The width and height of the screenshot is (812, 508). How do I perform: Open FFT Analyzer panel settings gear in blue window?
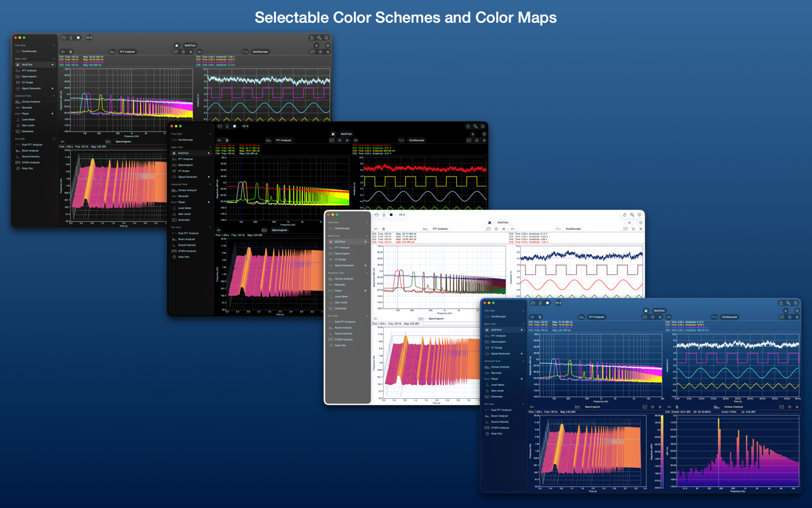click(652, 317)
